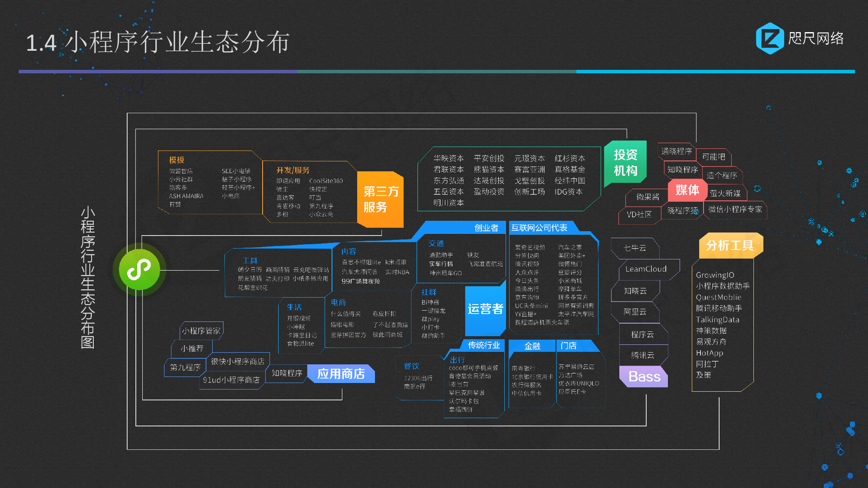868x488 pixels.
Task: Click 小程序数据助手 in the list
Action: click(723, 286)
